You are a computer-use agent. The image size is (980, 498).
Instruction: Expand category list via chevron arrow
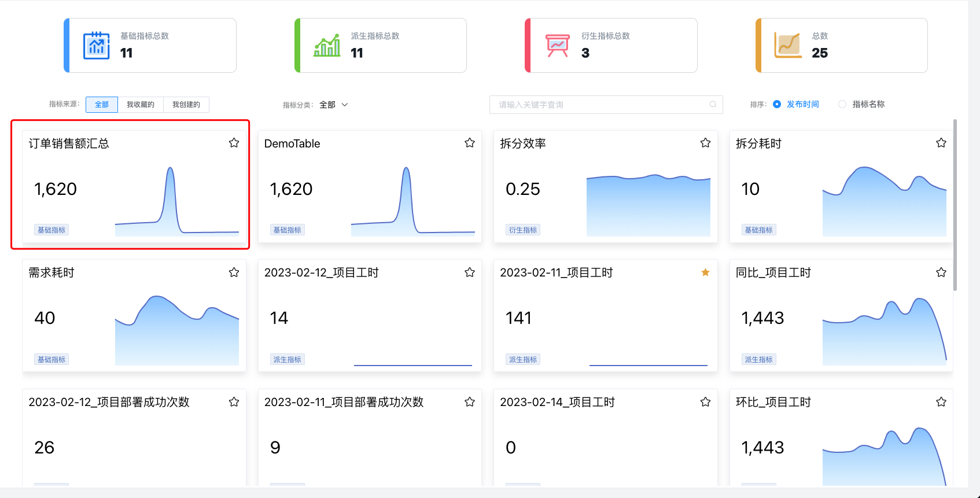(345, 105)
